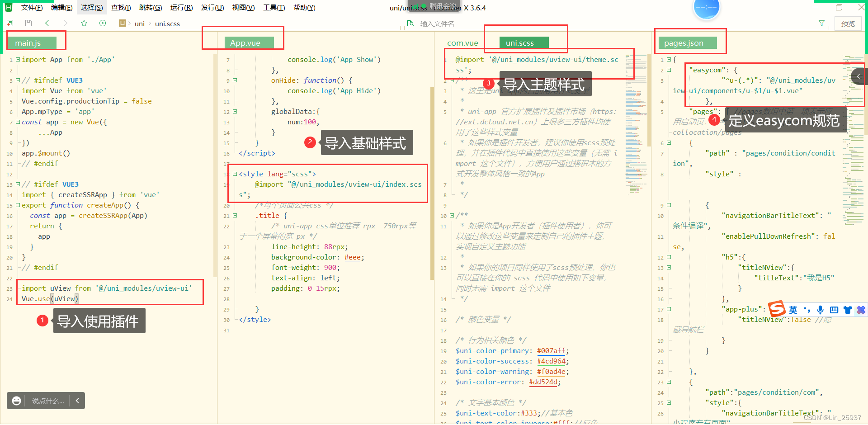The image size is (868, 425).
Task: Click line 23 import uView in main.js
Action: (107, 288)
